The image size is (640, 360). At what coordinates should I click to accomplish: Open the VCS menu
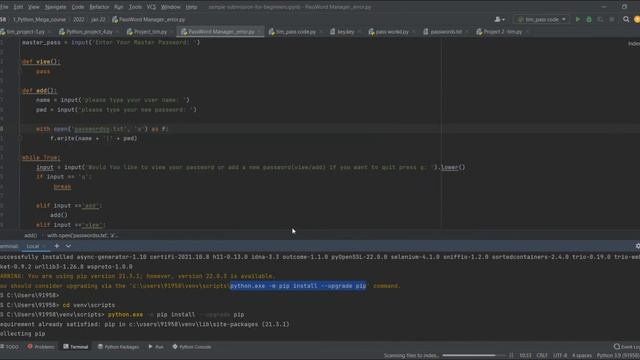(x=151, y=7)
